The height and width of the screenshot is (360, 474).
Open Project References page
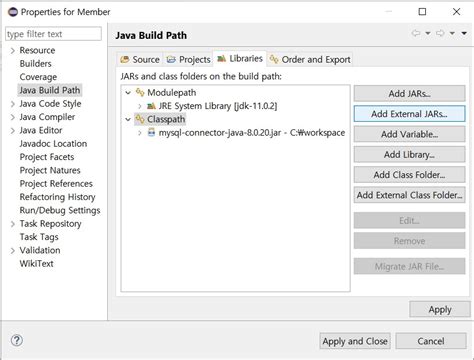pos(56,184)
